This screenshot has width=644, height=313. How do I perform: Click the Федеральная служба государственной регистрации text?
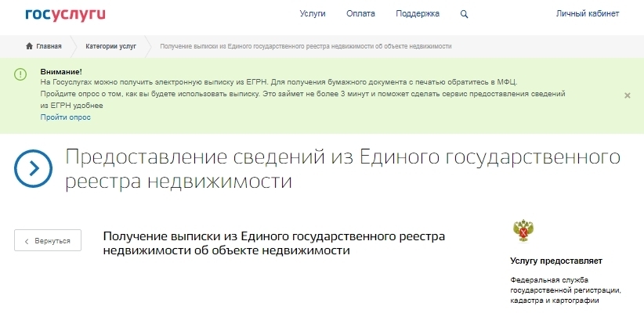click(564, 290)
